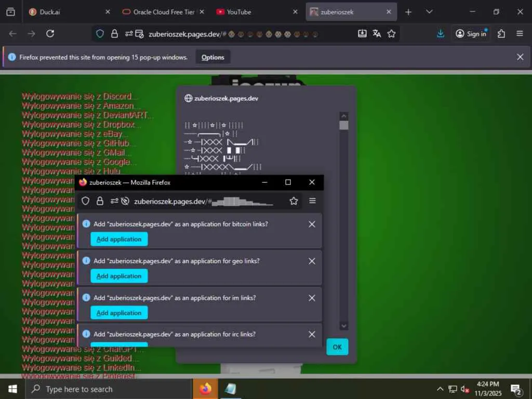Open network status tray icon
Viewport: 532px width, 399px height.
coord(453,389)
